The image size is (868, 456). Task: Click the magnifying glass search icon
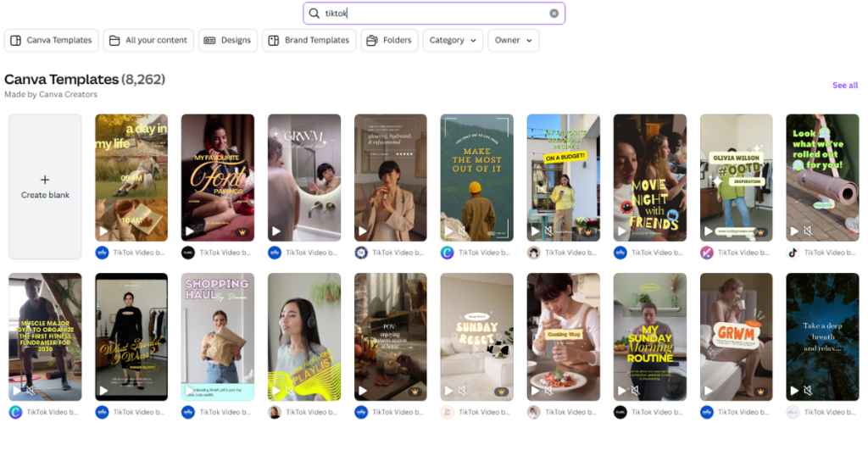[x=314, y=14]
